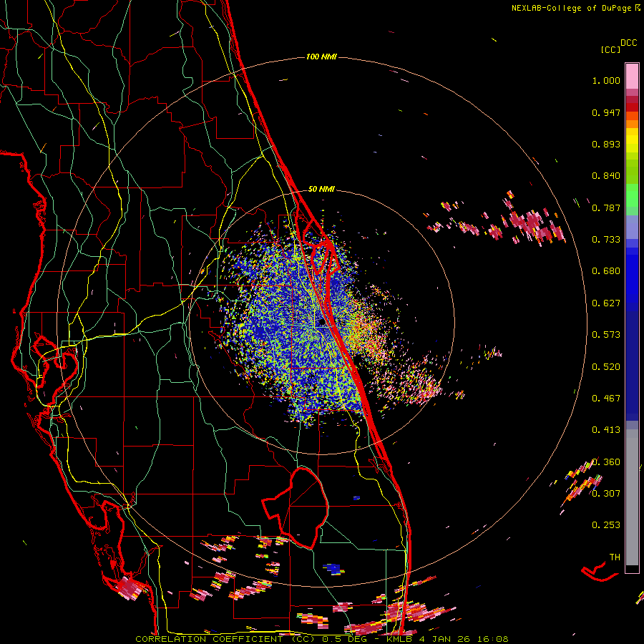Click the 0.627 legend value

[x=606, y=303]
